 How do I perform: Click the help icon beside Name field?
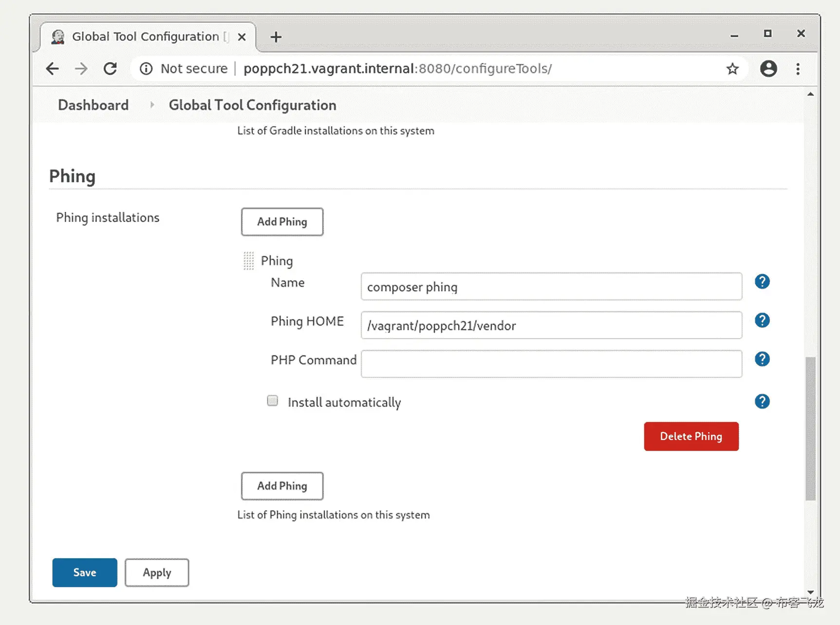(762, 281)
